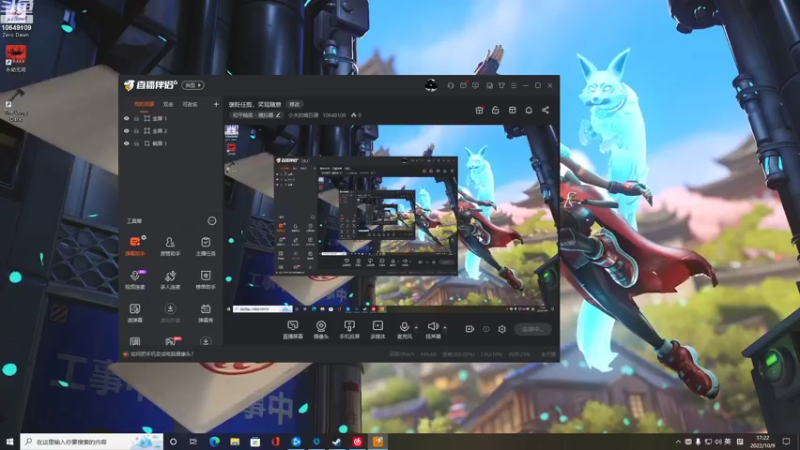Toggle visibility eye for 全屏 1
The image size is (800, 450).
[x=127, y=118]
